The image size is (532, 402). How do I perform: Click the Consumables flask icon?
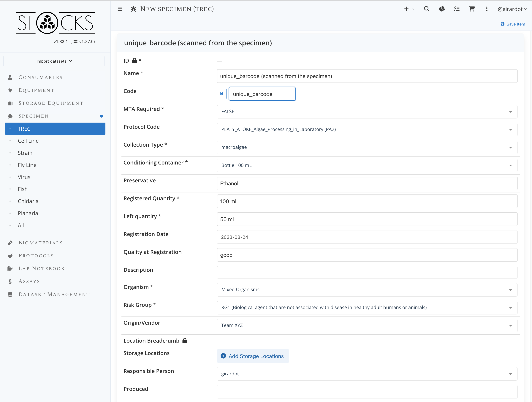point(10,77)
